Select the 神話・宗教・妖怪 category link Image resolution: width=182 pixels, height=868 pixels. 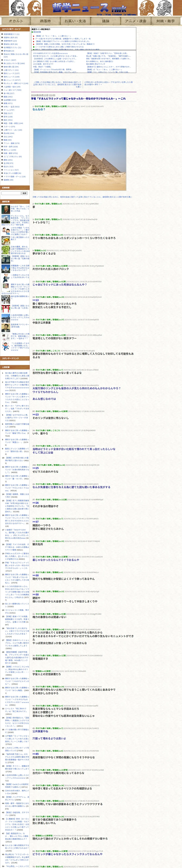(13, 123)
